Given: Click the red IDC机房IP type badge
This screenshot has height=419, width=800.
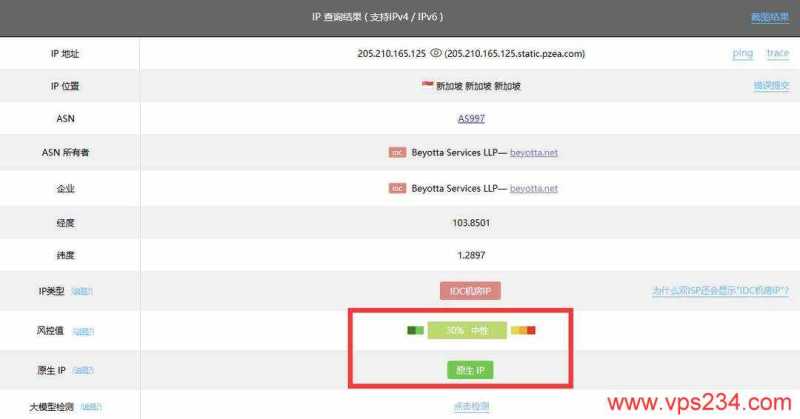Looking at the screenshot, I should click(470, 291).
